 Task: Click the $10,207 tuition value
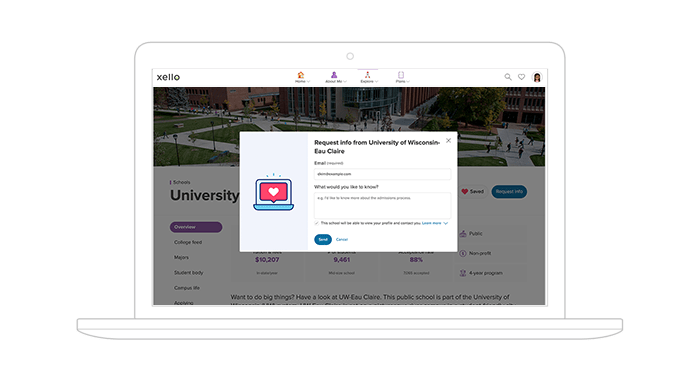267,260
